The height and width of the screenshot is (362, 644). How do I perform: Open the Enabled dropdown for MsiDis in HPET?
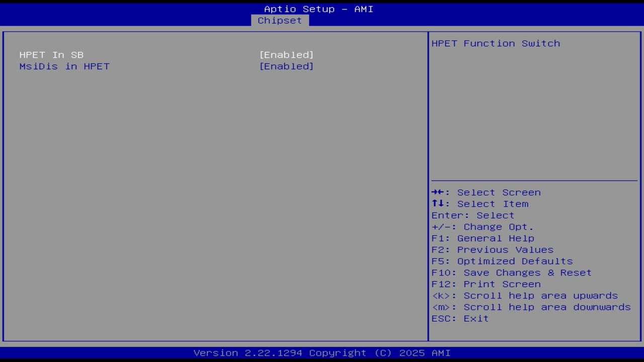(x=286, y=66)
